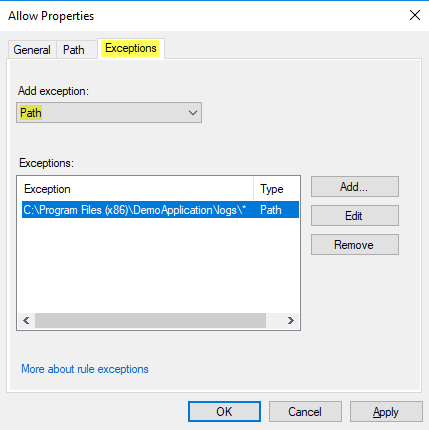Click the Edit button

[x=355, y=216]
